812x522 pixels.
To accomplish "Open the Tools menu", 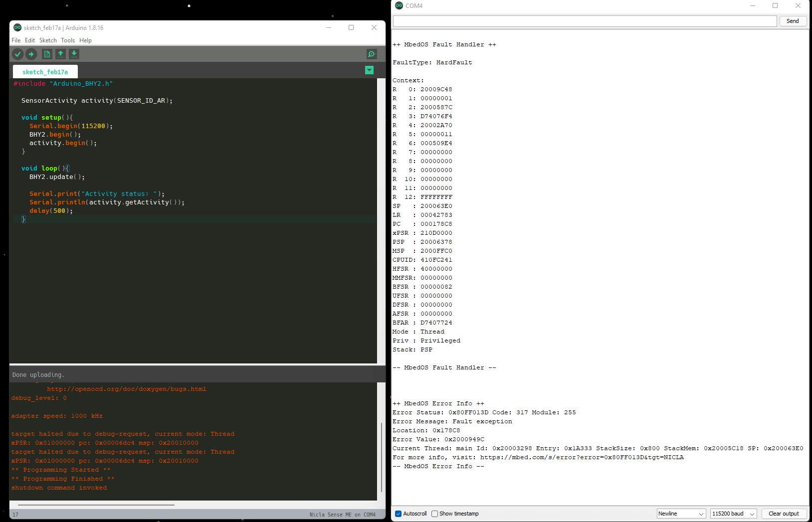I will click(68, 40).
